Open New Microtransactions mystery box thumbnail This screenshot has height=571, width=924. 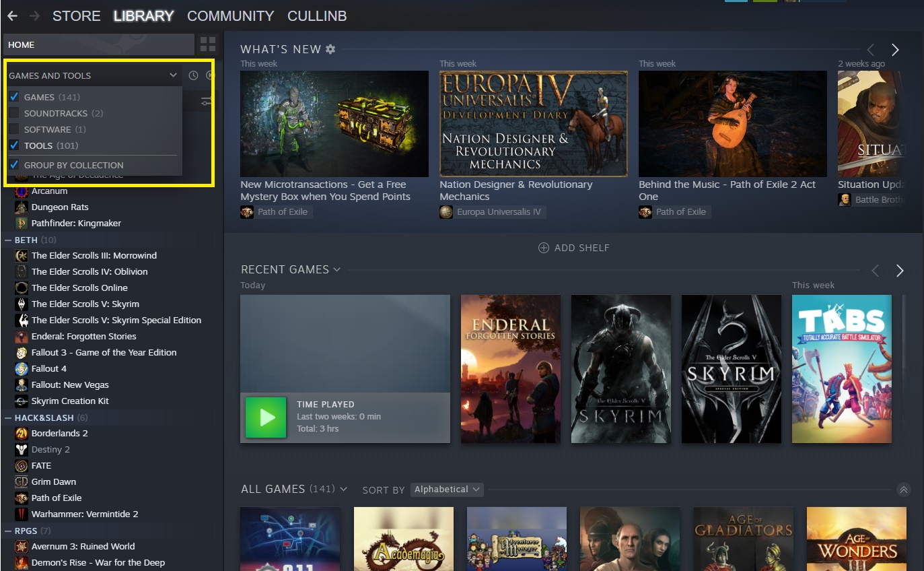(x=334, y=124)
